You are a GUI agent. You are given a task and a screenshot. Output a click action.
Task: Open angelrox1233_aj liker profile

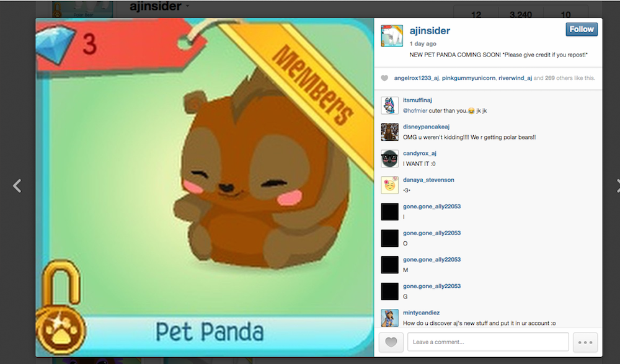click(417, 78)
